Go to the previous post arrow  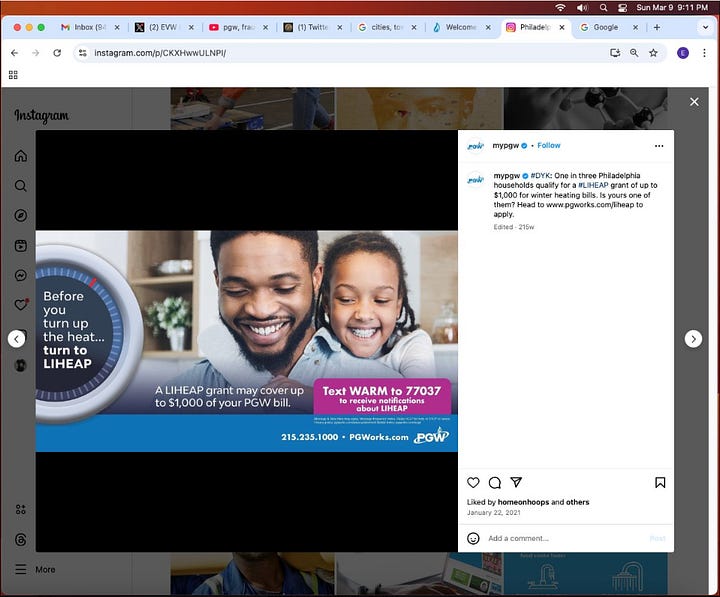(17, 339)
